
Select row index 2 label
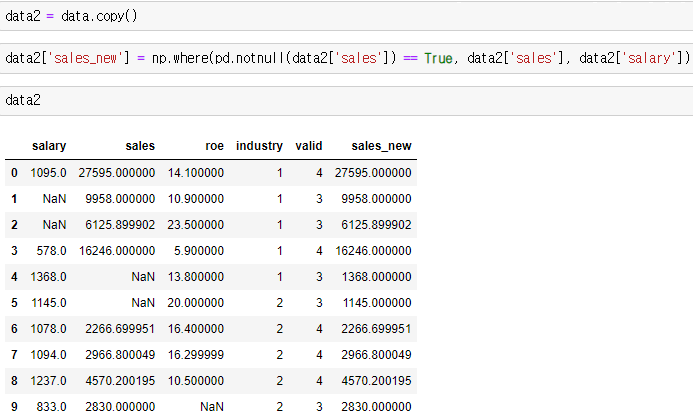pyautogui.click(x=14, y=225)
